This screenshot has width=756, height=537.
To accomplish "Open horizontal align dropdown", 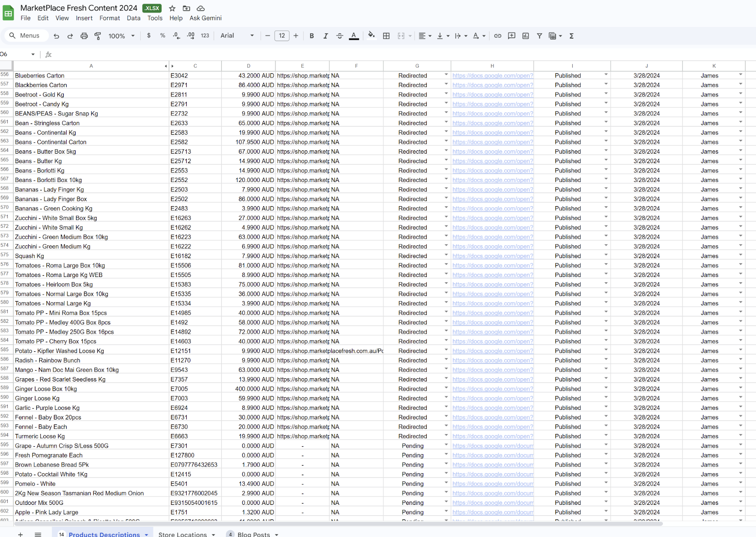I will 425,36.
